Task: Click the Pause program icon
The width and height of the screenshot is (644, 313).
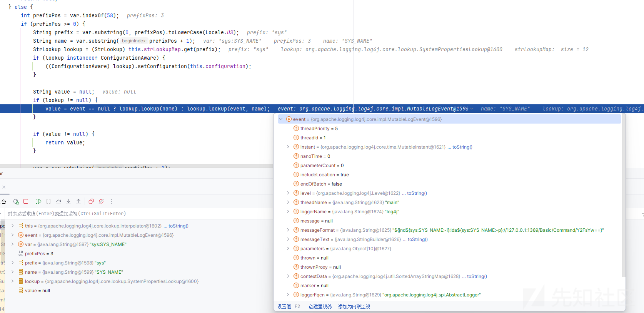Action: [x=48, y=201]
